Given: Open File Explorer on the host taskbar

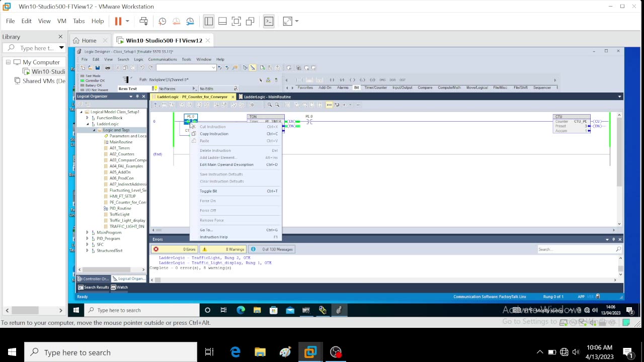Looking at the screenshot, I should 260,352.
